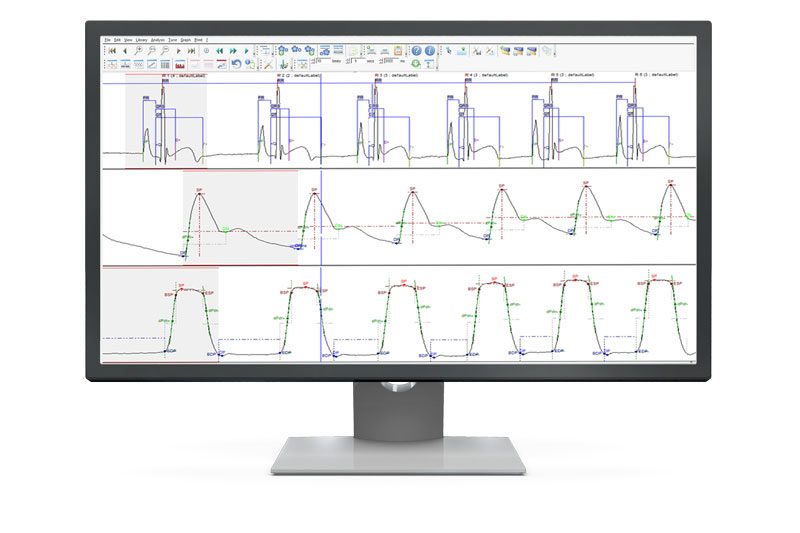800x533 pixels.
Task: Click the rewind double-arrow icon
Action: pyautogui.click(x=220, y=50)
